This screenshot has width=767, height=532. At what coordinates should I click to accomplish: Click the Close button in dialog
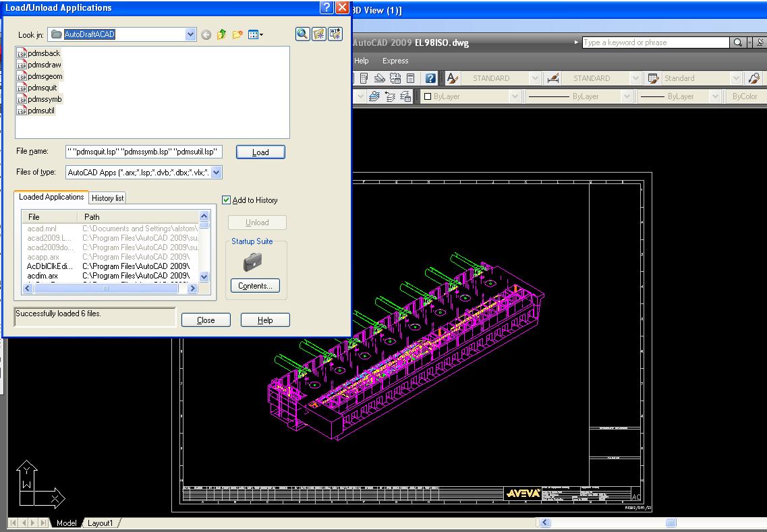coord(206,320)
